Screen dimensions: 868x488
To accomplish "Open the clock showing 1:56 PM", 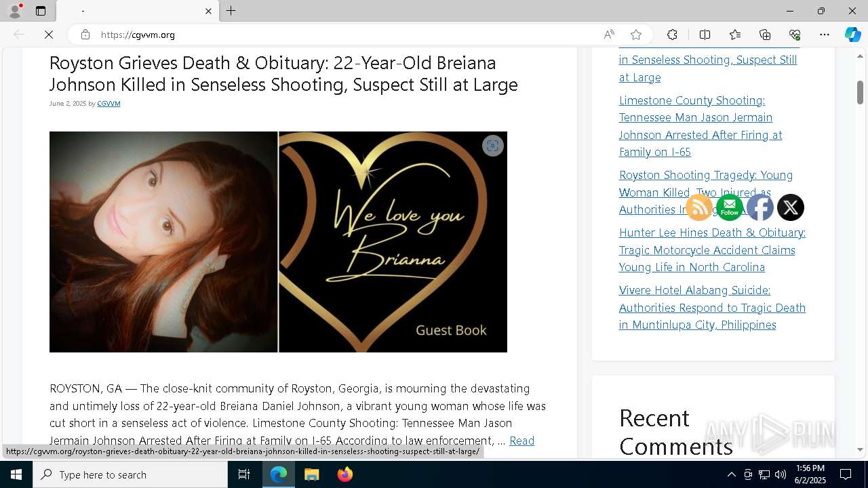I will 810,474.
